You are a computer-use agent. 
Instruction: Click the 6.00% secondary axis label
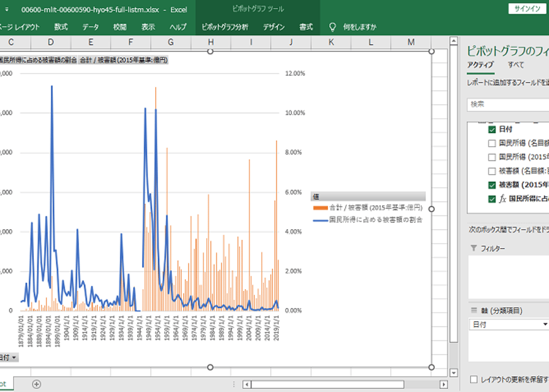pyautogui.click(x=294, y=192)
